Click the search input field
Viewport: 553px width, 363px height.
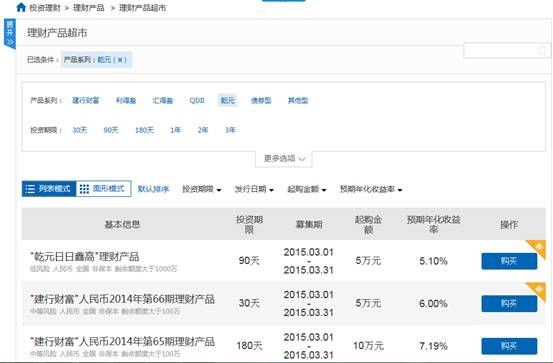[501, 50]
